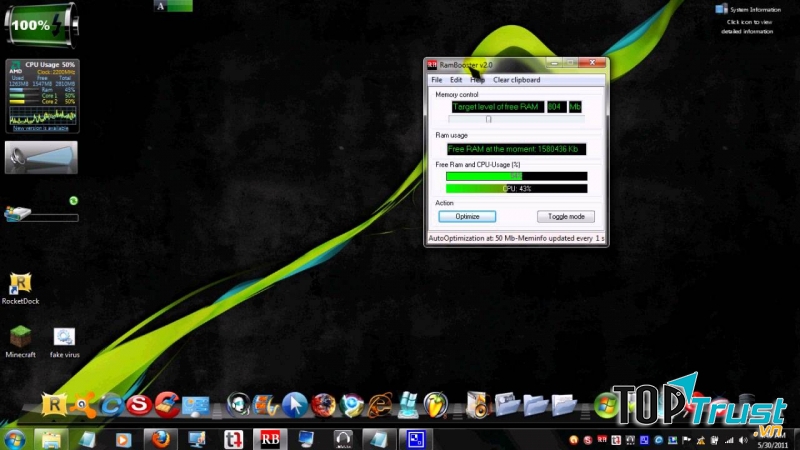
Task: Click the System Information icon
Action: pos(721,9)
